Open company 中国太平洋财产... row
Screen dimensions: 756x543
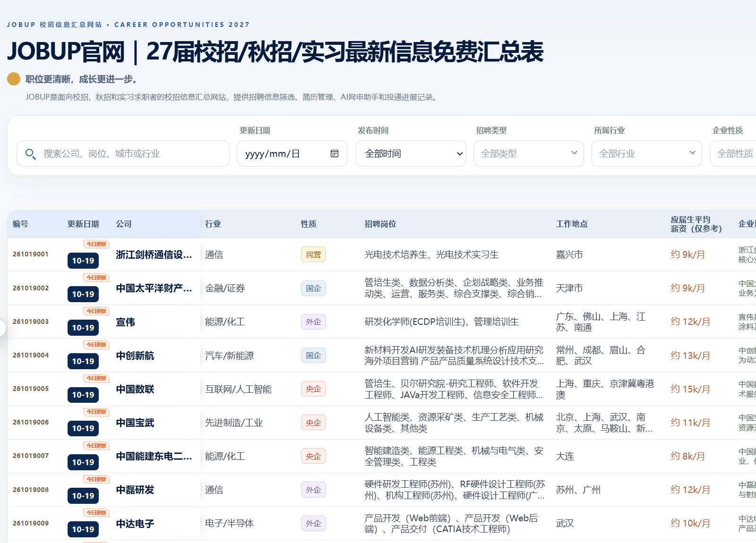pyautogui.click(x=154, y=288)
